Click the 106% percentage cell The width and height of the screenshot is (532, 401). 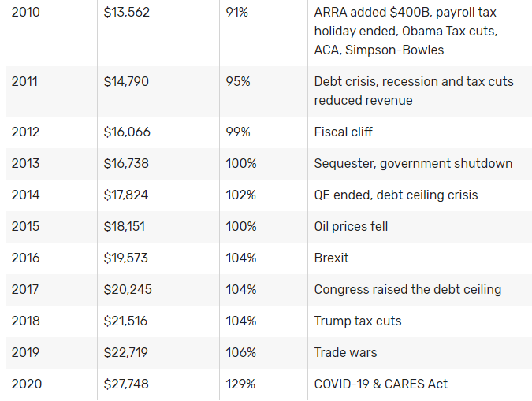(x=240, y=353)
